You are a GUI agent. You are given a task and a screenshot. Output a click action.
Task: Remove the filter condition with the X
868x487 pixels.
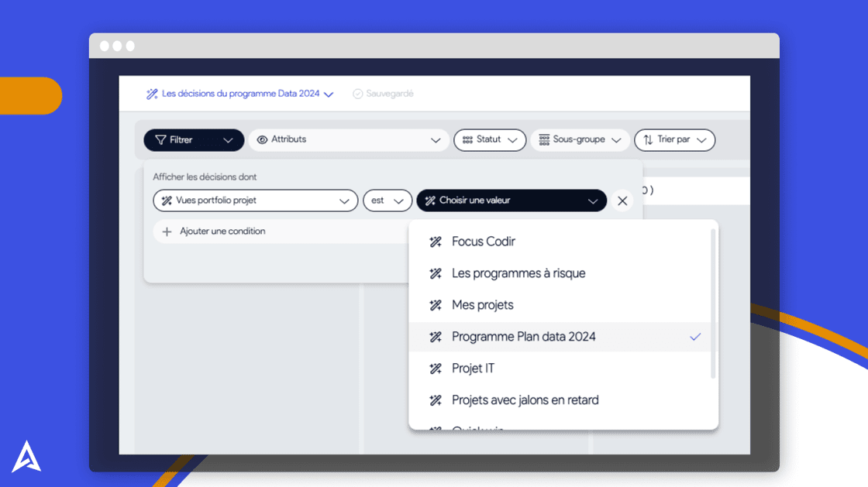[622, 201]
